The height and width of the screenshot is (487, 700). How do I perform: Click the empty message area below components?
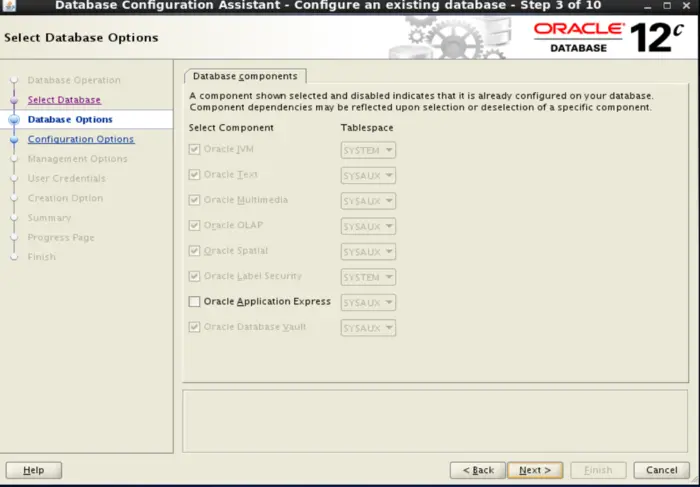435,421
